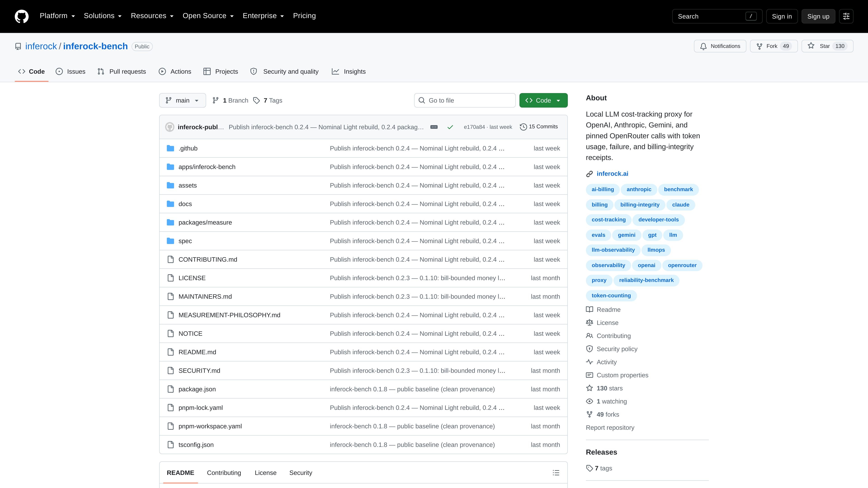The height and width of the screenshot is (488, 868).
Task: Open the GitHub homepage logo
Action: [x=21, y=16]
